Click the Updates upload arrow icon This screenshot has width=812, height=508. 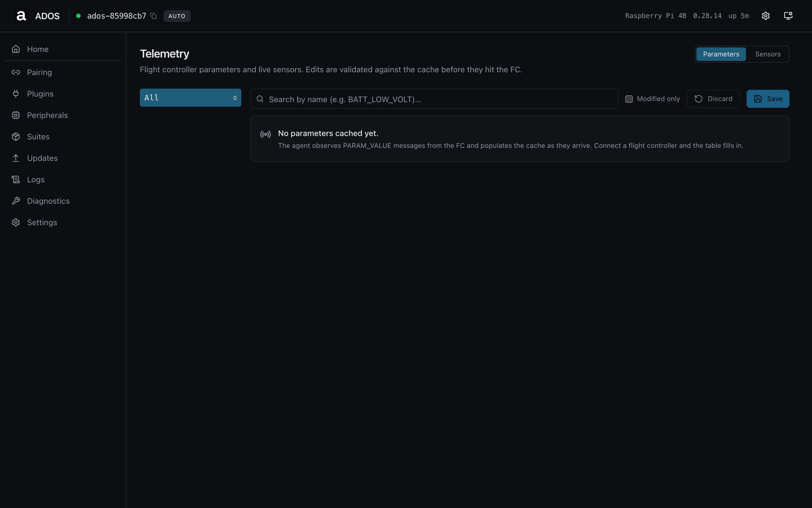16,158
